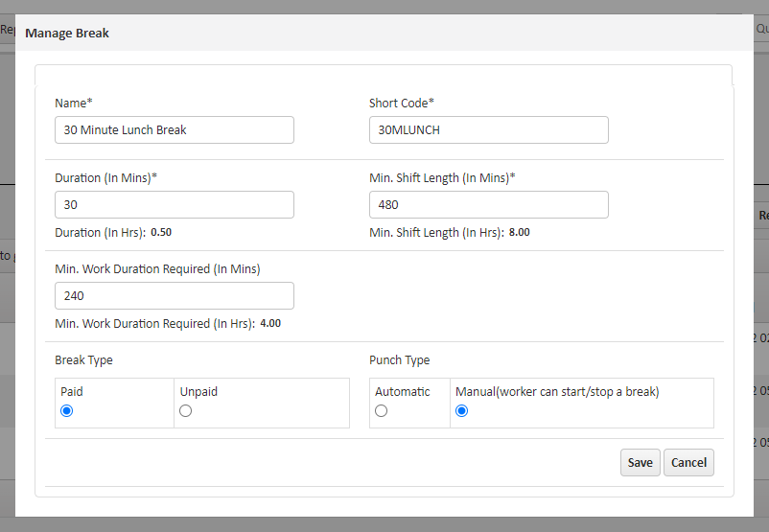Click the Unpaid label text
Image resolution: width=769 pixels, height=532 pixels.
(x=198, y=391)
